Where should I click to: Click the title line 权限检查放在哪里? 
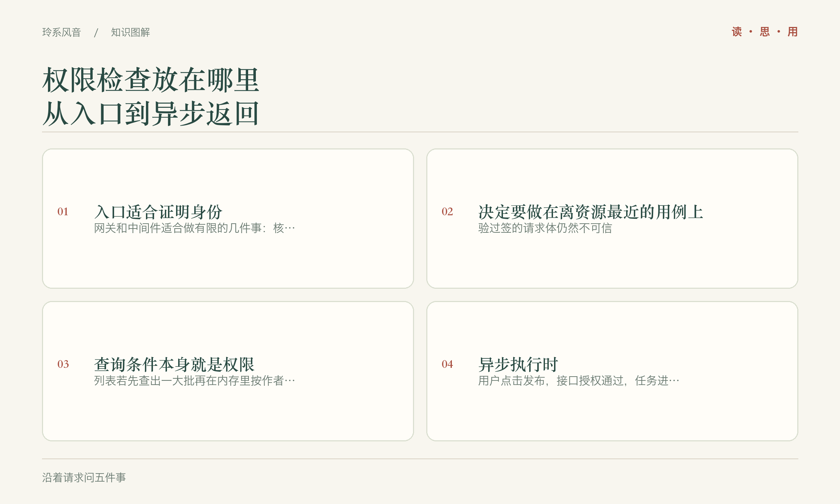pyautogui.click(x=151, y=80)
